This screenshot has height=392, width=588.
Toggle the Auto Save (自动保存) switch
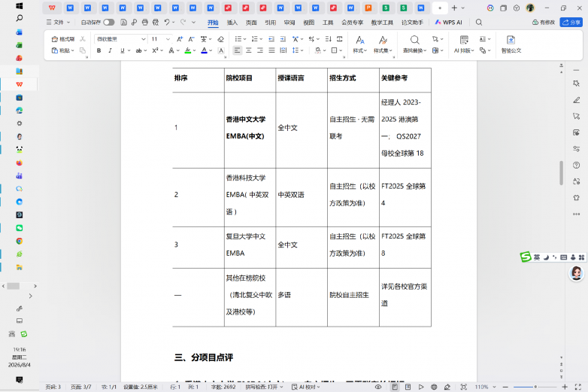pos(109,23)
